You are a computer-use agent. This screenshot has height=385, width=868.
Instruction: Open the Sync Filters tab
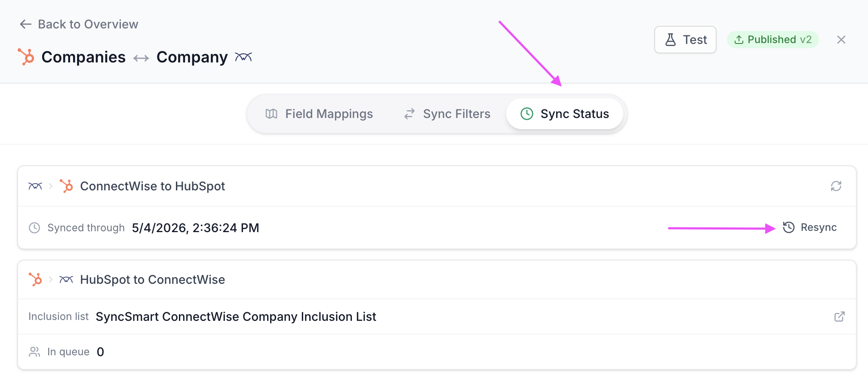[x=447, y=114]
